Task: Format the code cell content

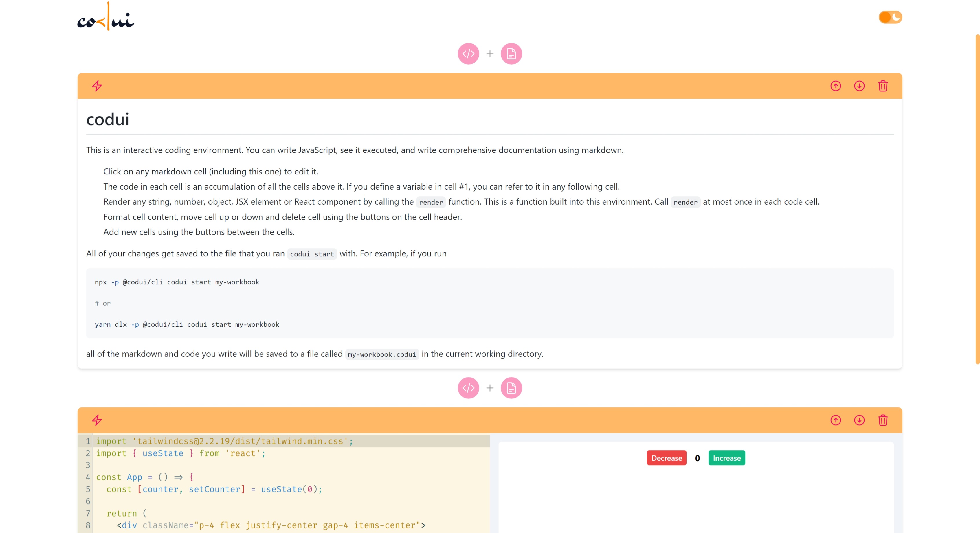Action: coord(97,420)
